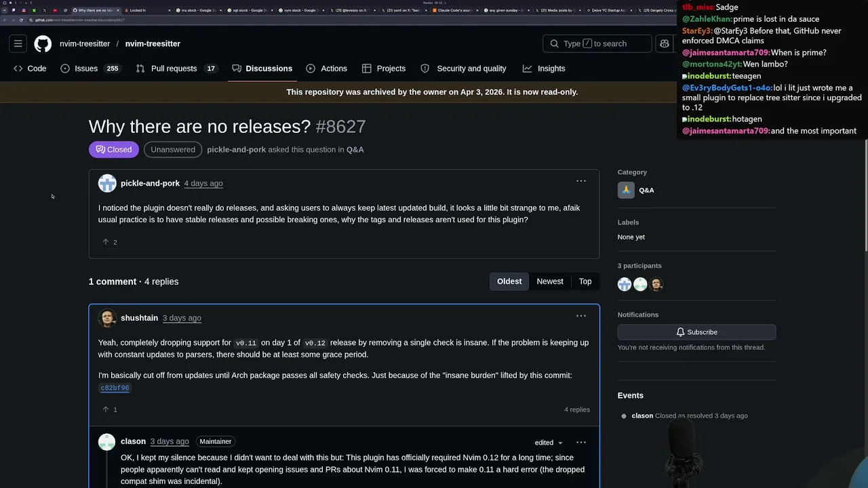Screen dimensions: 868x488
Task: Click the inline code v0.11
Action: click(x=246, y=343)
